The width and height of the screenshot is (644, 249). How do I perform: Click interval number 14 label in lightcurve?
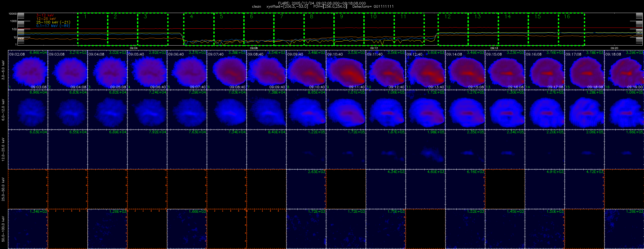(x=508, y=16)
